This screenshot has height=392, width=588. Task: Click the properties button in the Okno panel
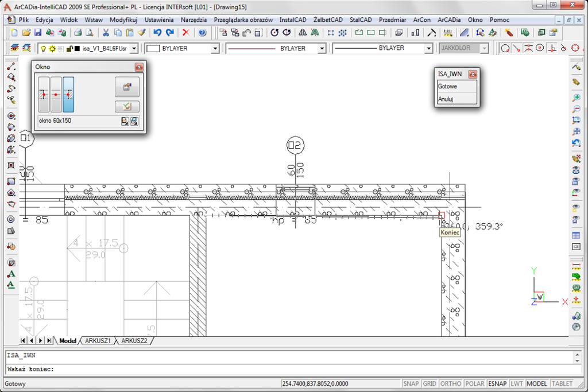tap(127, 87)
